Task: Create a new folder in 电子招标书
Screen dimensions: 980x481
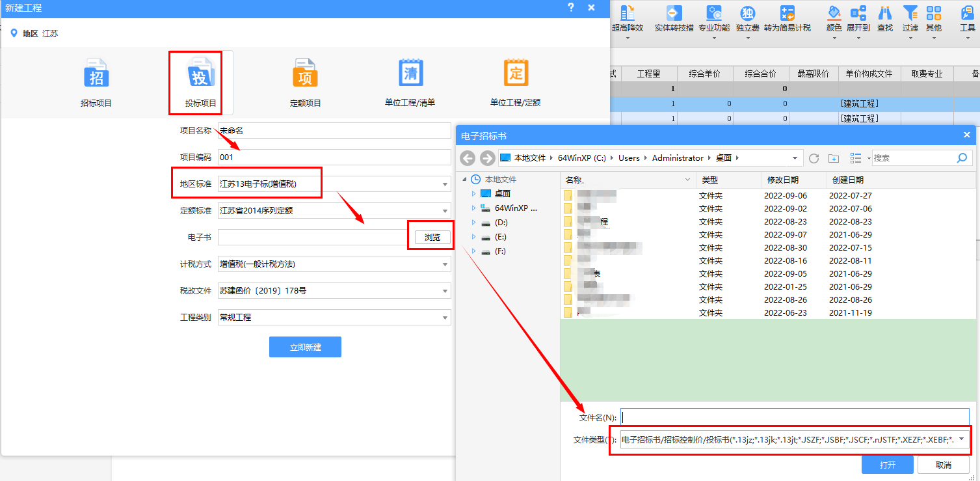Action: 834,158
